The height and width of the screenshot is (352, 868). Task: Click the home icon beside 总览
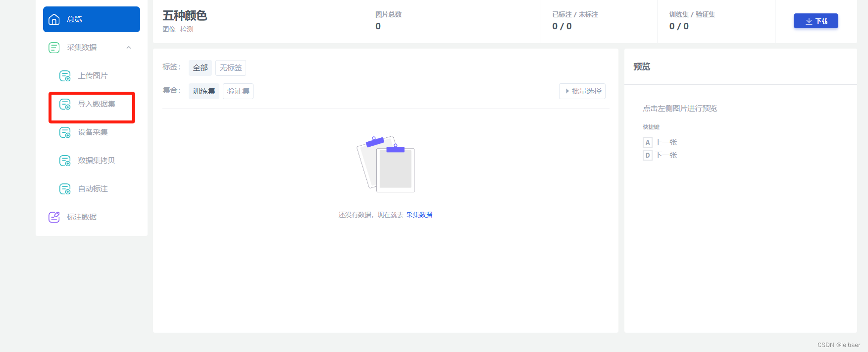54,19
